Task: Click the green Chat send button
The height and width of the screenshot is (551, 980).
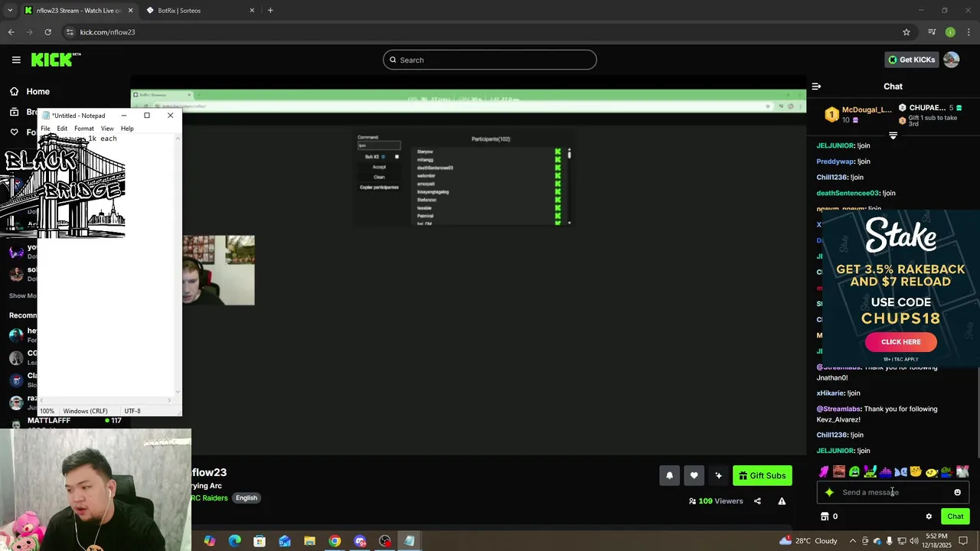Action: pyautogui.click(x=955, y=517)
